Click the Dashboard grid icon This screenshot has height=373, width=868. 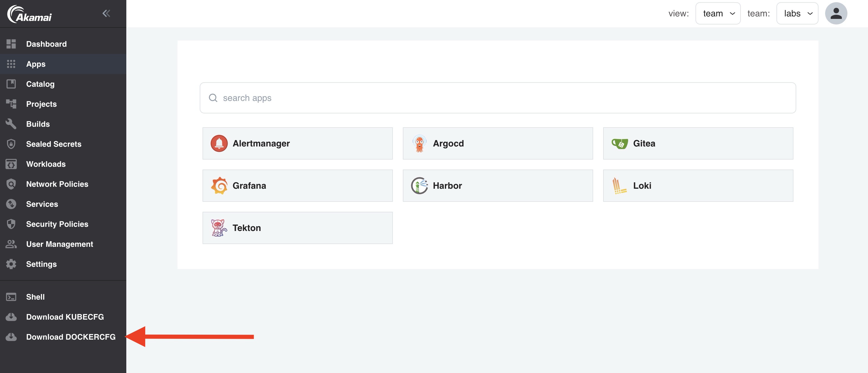point(11,44)
